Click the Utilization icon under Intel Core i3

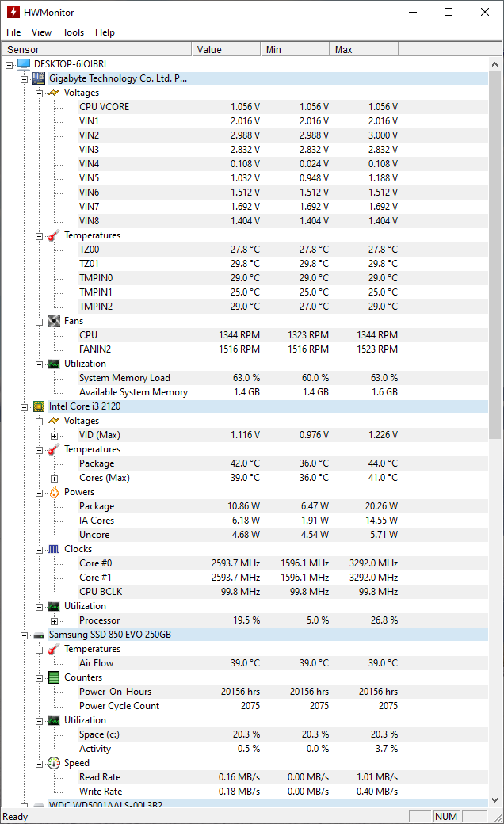point(52,606)
